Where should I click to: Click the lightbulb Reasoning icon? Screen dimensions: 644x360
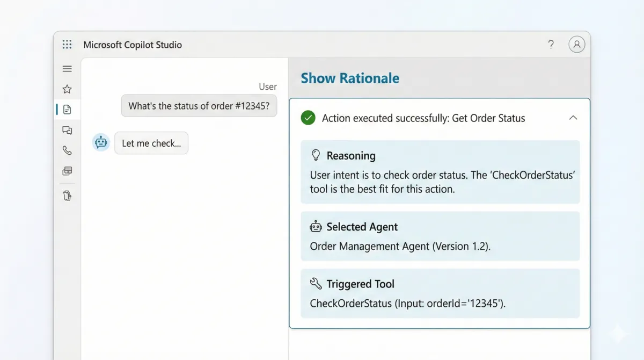pyautogui.click(x=317, y=156)
